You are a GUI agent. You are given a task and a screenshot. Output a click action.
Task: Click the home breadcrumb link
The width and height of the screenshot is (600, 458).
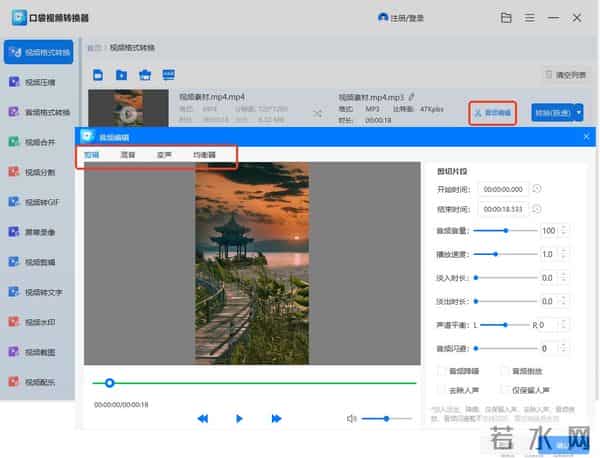click(94, 47)
